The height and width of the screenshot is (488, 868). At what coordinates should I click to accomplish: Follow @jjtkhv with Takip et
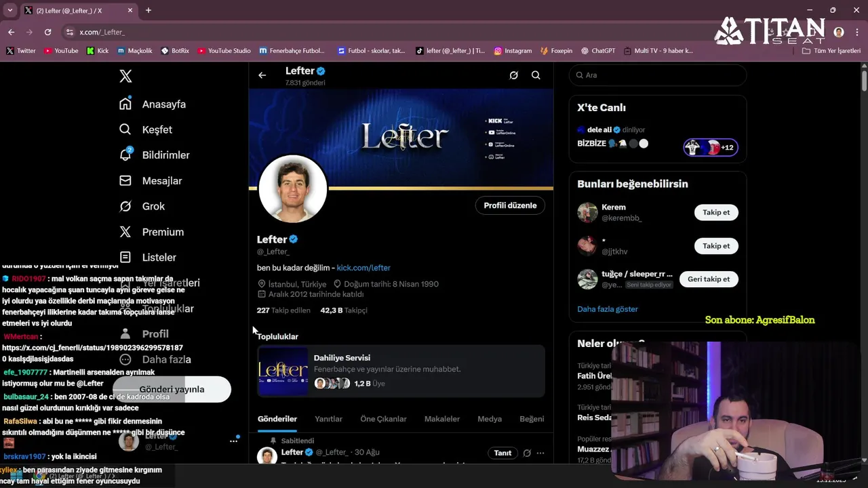[716, 246]
